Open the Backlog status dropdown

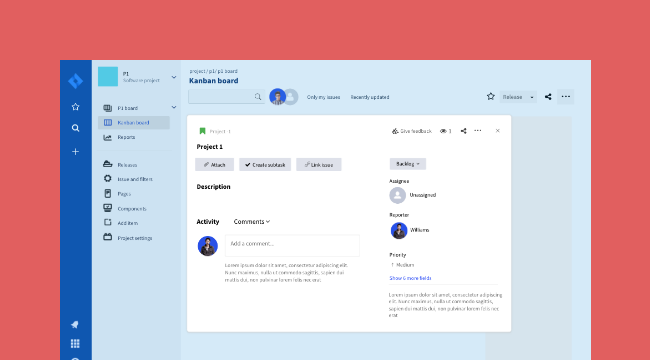pyautogui.click(x=407, y=164)
